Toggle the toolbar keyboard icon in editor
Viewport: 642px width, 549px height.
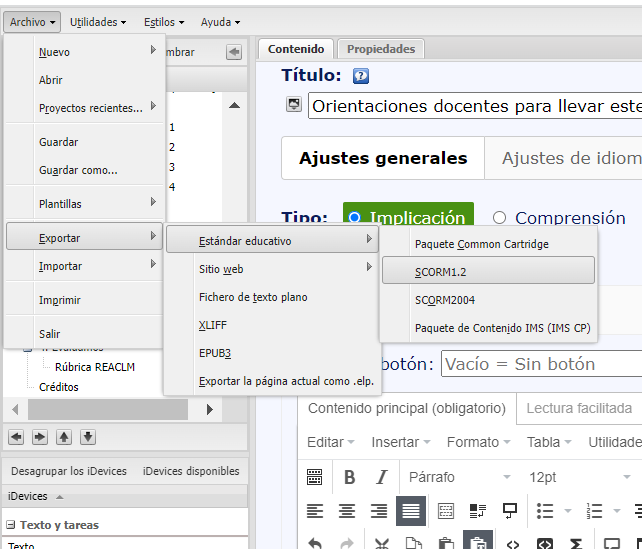tap(314, 477)
